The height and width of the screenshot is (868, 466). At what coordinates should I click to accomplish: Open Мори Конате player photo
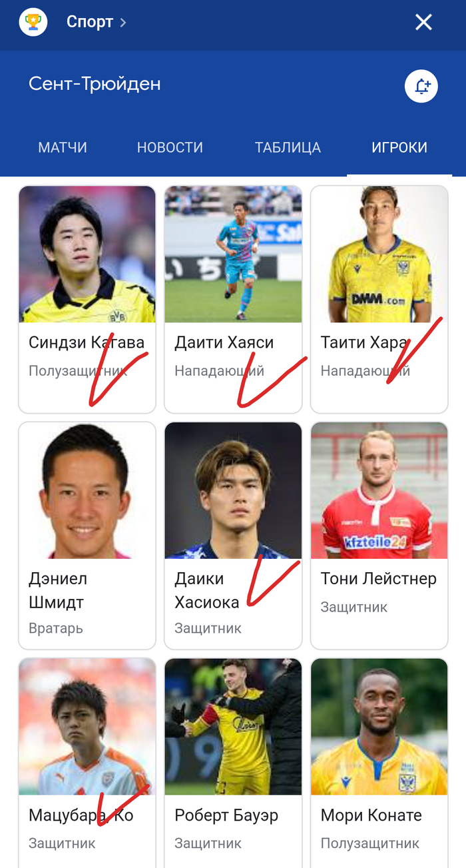(379, 727)
